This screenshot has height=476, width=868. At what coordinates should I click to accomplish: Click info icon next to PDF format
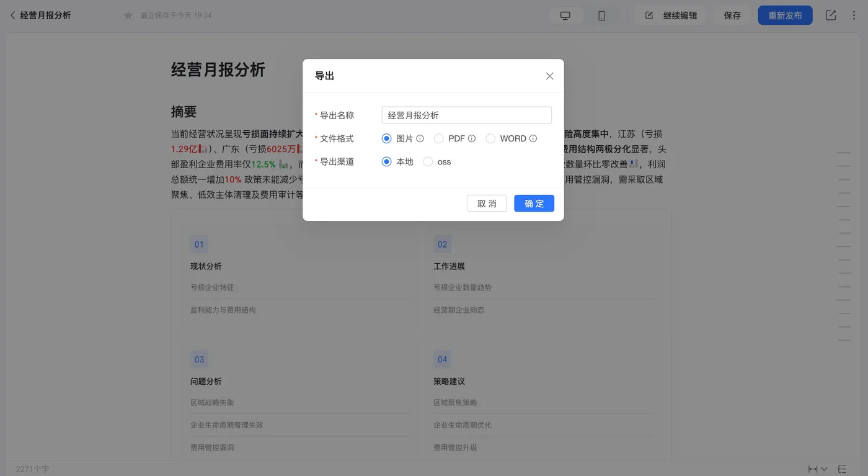pos(472,139)
